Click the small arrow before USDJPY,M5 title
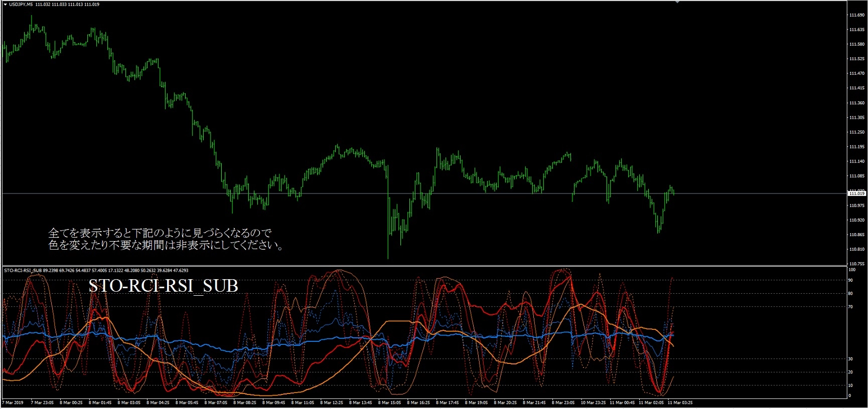The image size is (868, 409). (5, 5)
